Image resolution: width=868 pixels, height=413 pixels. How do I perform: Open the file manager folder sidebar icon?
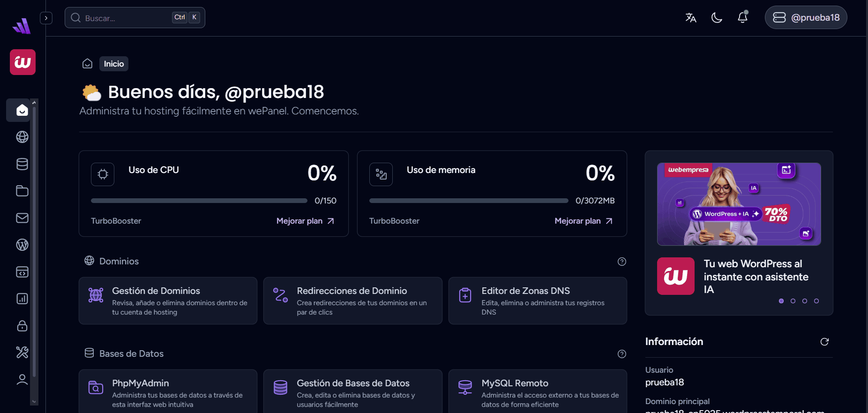[x=22, y=191]
